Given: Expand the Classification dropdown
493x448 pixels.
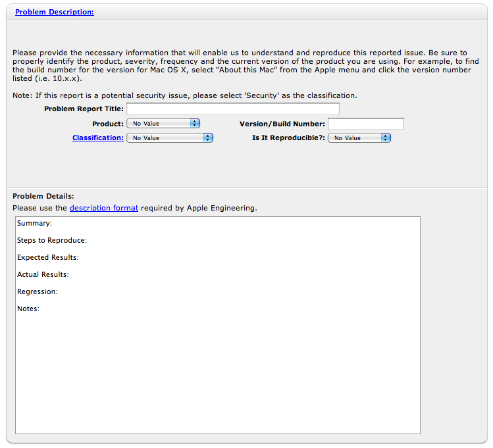Looking at the screenshot, I should (x=170, y=138).
